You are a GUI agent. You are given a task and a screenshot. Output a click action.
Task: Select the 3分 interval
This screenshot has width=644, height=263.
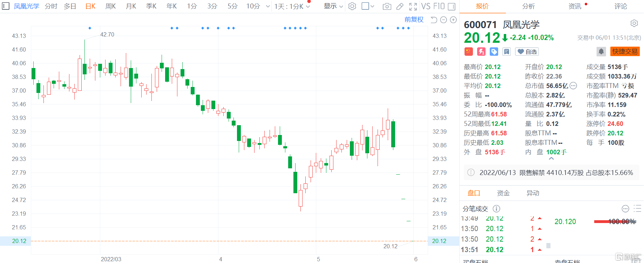pos(212,6)
